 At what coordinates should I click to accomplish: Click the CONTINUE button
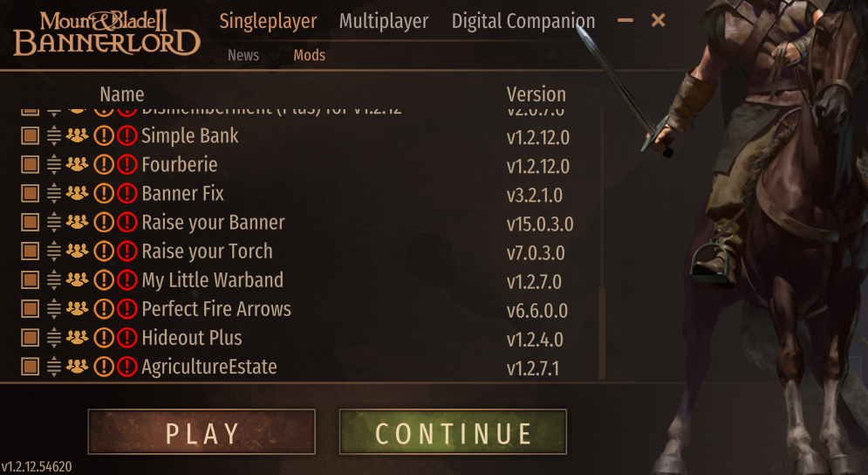[453, 432]
